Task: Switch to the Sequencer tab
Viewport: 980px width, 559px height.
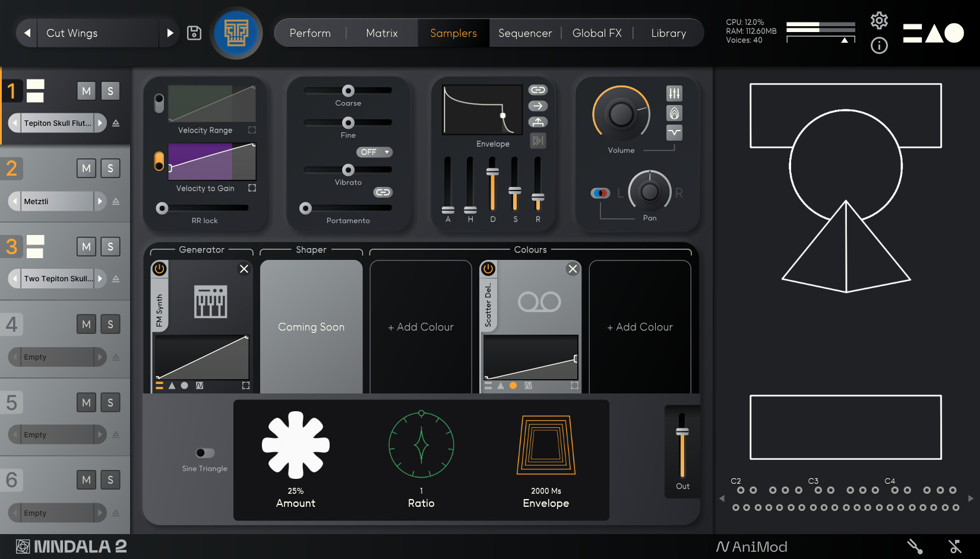Action: (525, 33)
